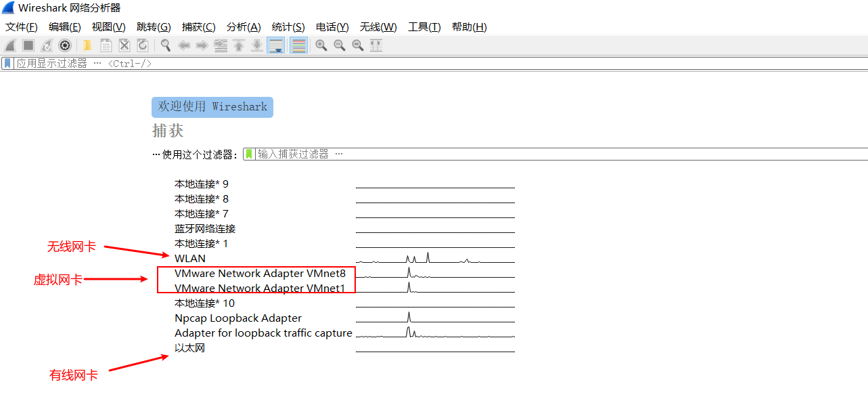Go to specified packet icon
This screenshot has width=868, height=403.
[221, 45]
